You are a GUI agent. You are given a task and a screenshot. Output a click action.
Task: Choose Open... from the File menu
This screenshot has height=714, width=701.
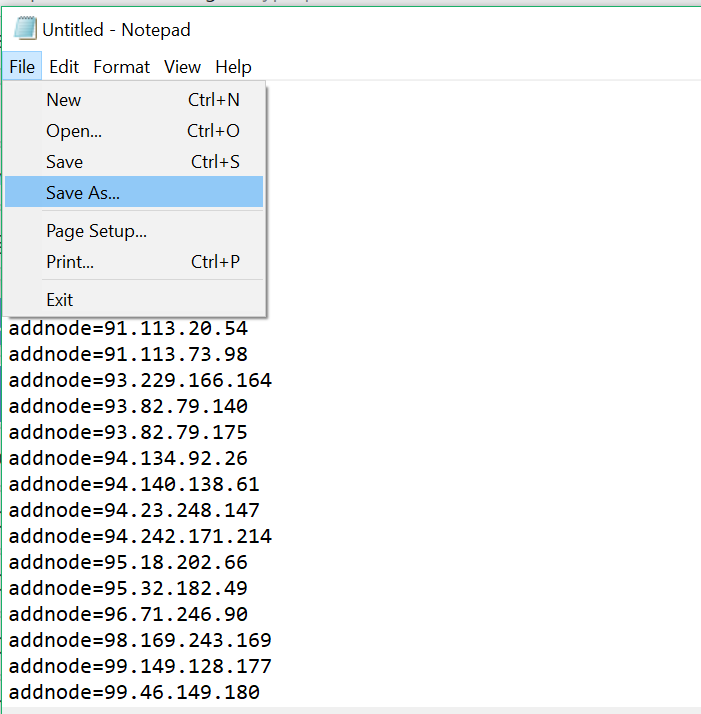134,131
